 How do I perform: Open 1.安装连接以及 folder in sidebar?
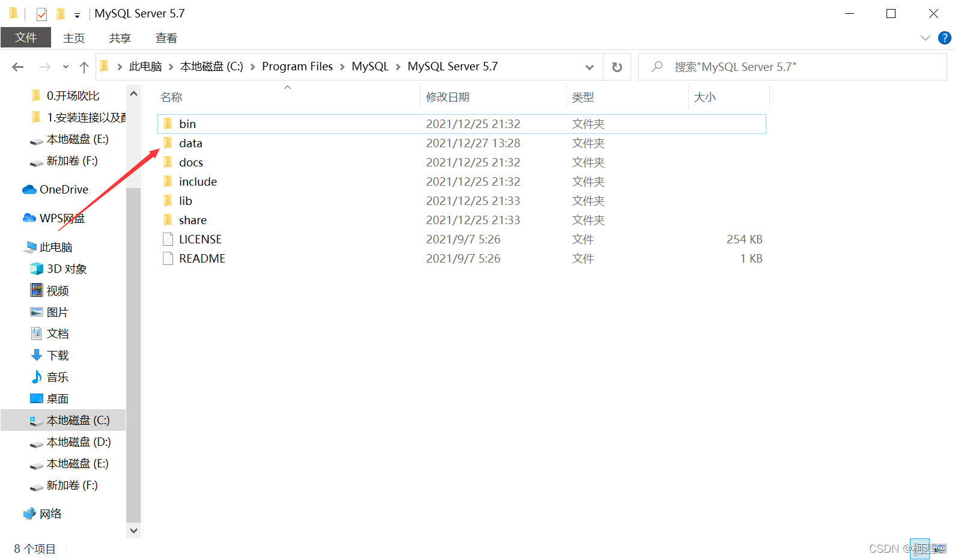pyautogui.click(x=78, y=117)
